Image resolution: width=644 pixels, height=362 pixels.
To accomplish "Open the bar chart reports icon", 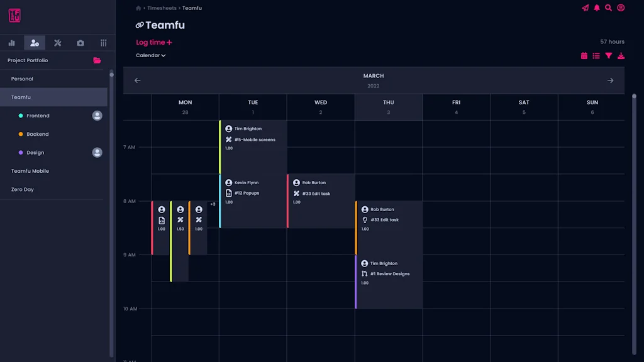I will [11, 43].
